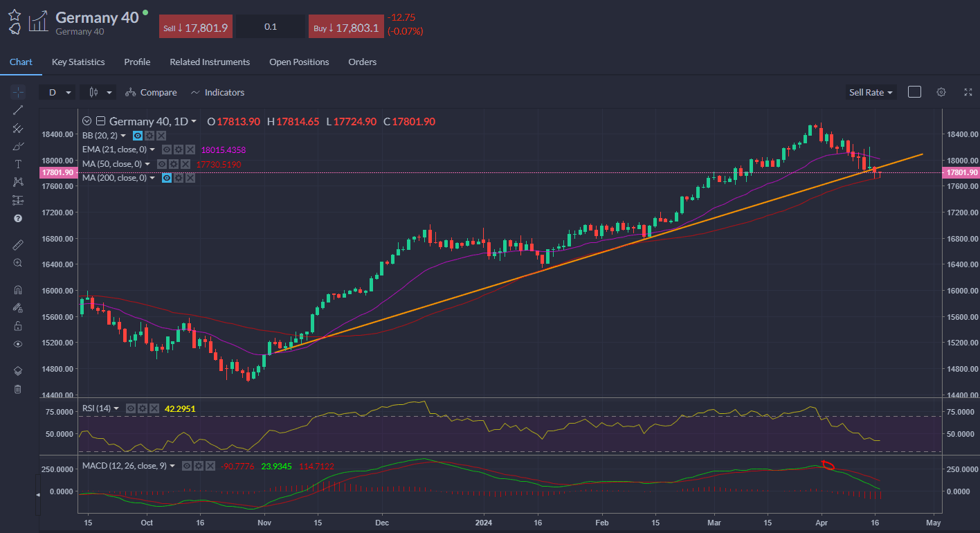Switch to the Key Statistics tab
Screen dimensions: 980x533
coord(78,62)
